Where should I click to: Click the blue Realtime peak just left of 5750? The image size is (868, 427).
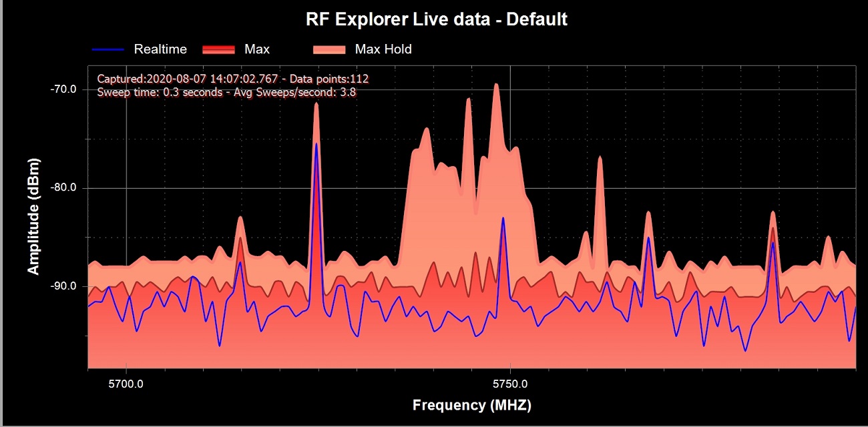coord(503,218)
